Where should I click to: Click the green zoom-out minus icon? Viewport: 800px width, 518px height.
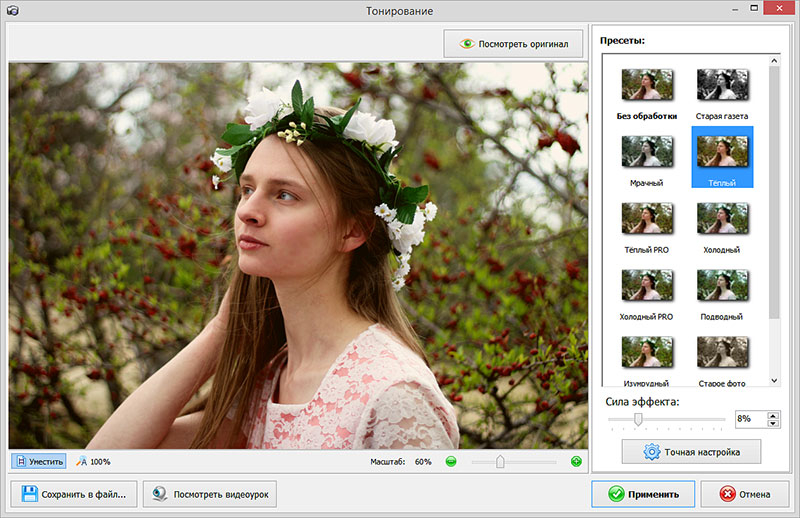point(451,462)
